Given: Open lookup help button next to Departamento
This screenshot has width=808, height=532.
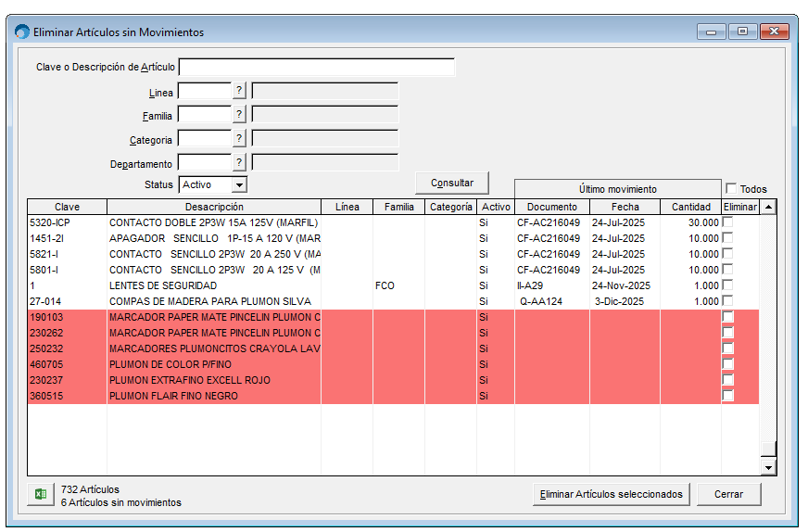Looking at the screenshot, I should [239, 163].
